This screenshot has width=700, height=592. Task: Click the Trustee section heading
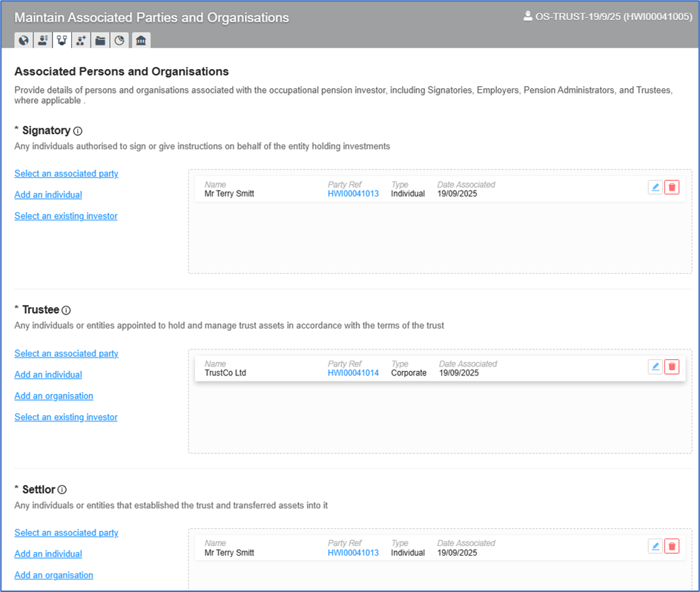[41, 309]
